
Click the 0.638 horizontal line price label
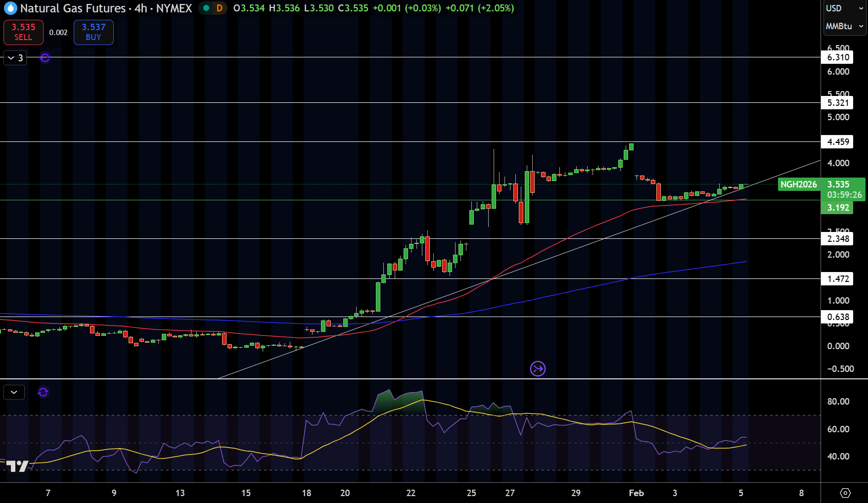click(837, 317)
